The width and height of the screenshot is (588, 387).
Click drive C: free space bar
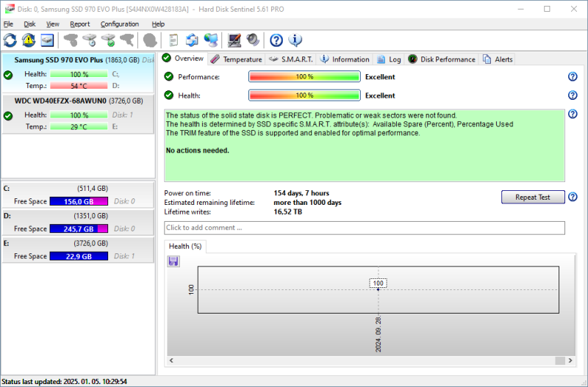point(79,201)
